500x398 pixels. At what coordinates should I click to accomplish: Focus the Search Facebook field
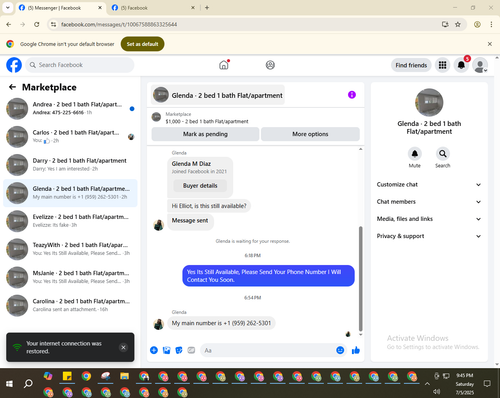point(80,65)
